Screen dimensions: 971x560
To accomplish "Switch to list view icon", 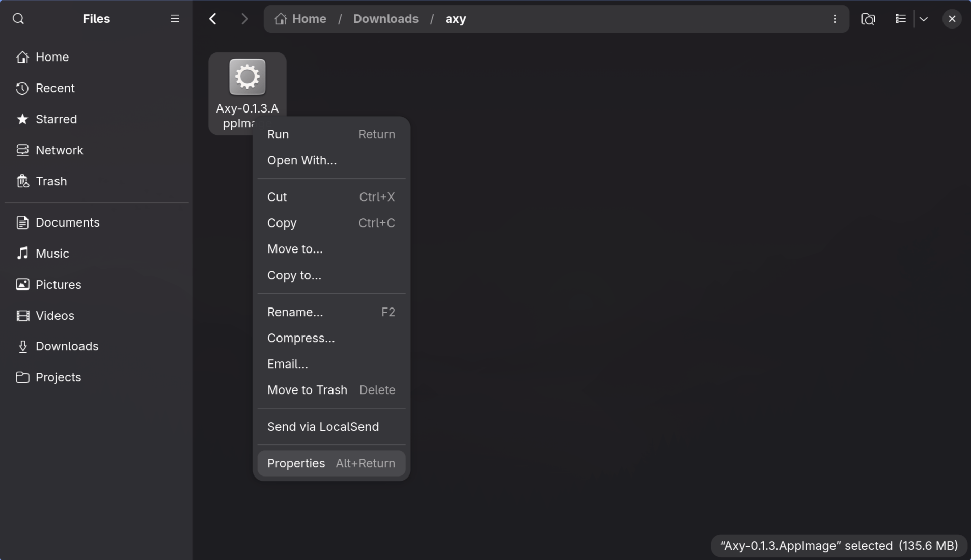I will 900,19.
